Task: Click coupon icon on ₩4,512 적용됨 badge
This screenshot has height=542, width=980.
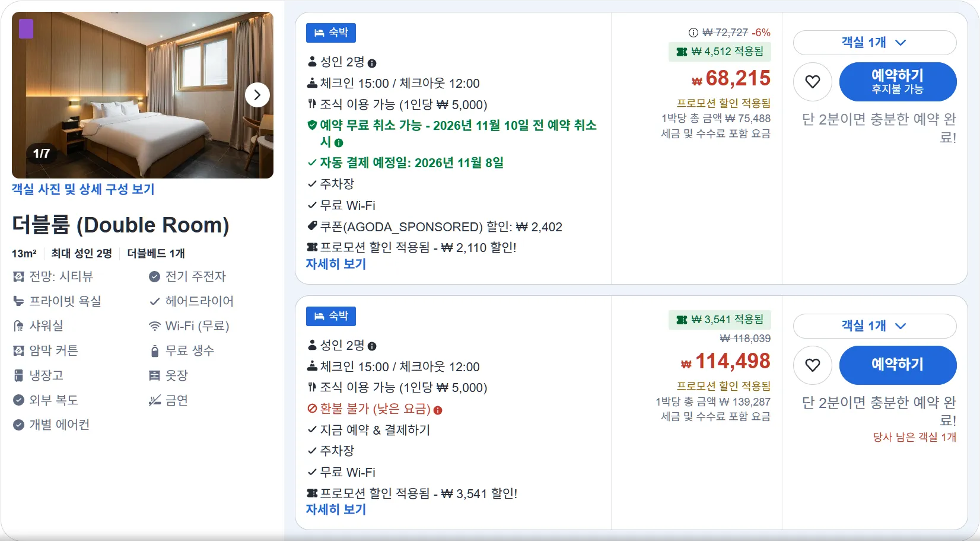Action: (x=682, y=52)
